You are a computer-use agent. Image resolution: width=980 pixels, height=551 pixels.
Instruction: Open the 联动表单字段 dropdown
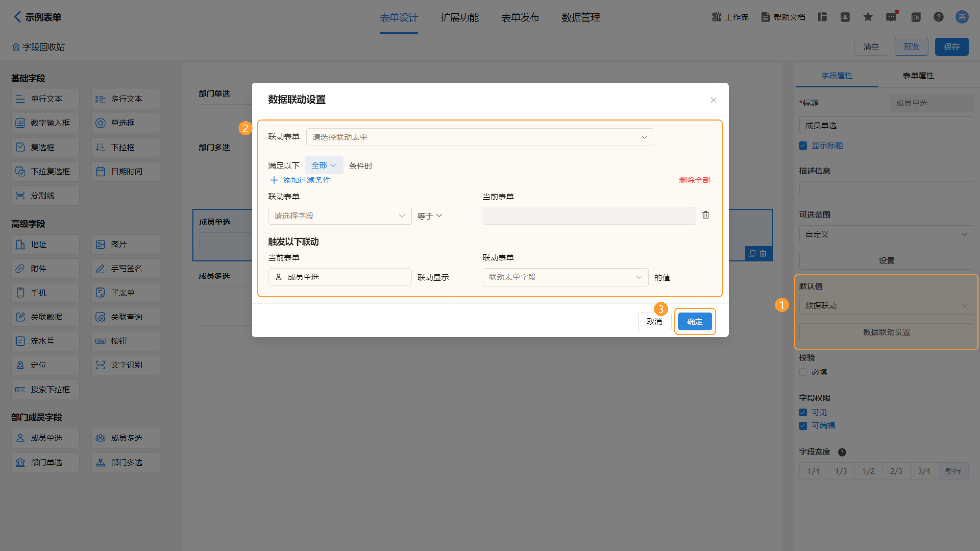click(x=565, y=277)
